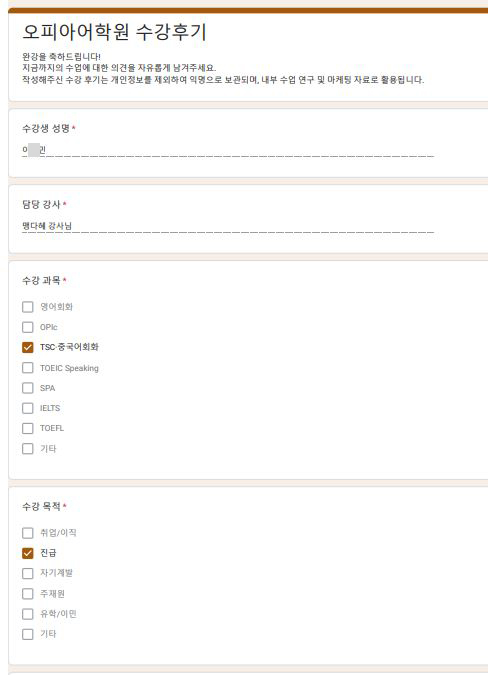Select the TOEFL checkbox

[x=28, y=428]
